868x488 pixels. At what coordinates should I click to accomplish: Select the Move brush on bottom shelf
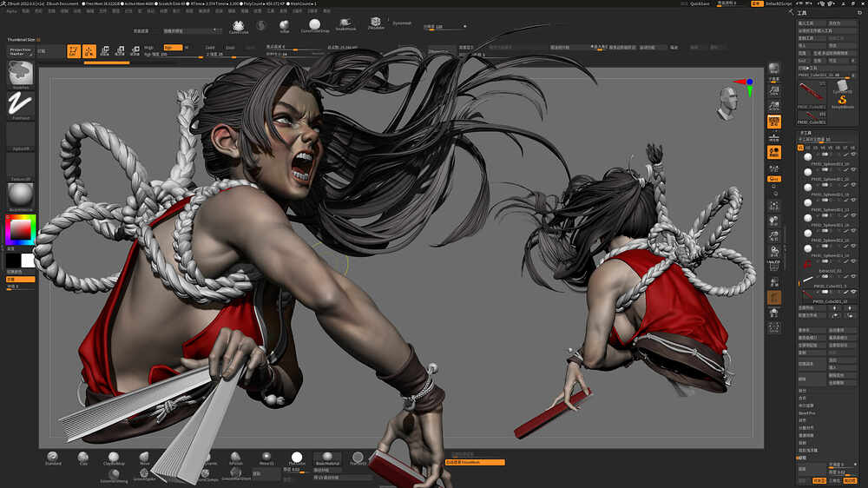click(x=144, y=458)
